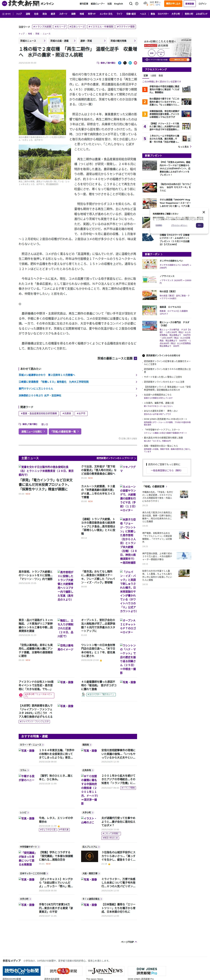
Task: Share article on Facebook
Action: (120, 63)
